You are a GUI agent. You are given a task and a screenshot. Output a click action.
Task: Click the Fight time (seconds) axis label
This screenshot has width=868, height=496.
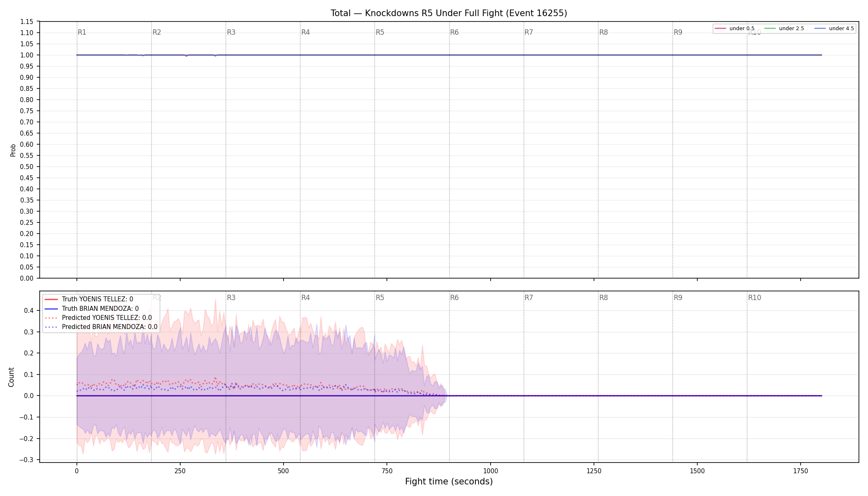pyautogui.click(x=449, y=482)
